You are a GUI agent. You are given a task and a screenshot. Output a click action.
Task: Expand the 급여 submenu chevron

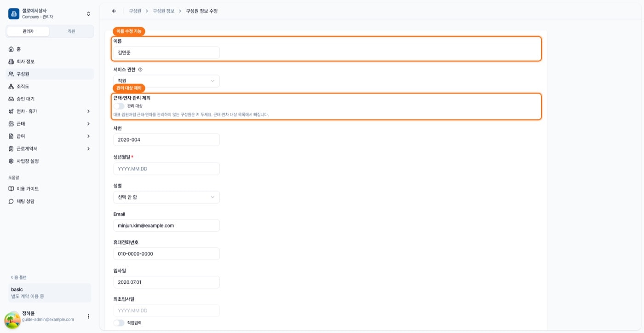tap(88, 136)
